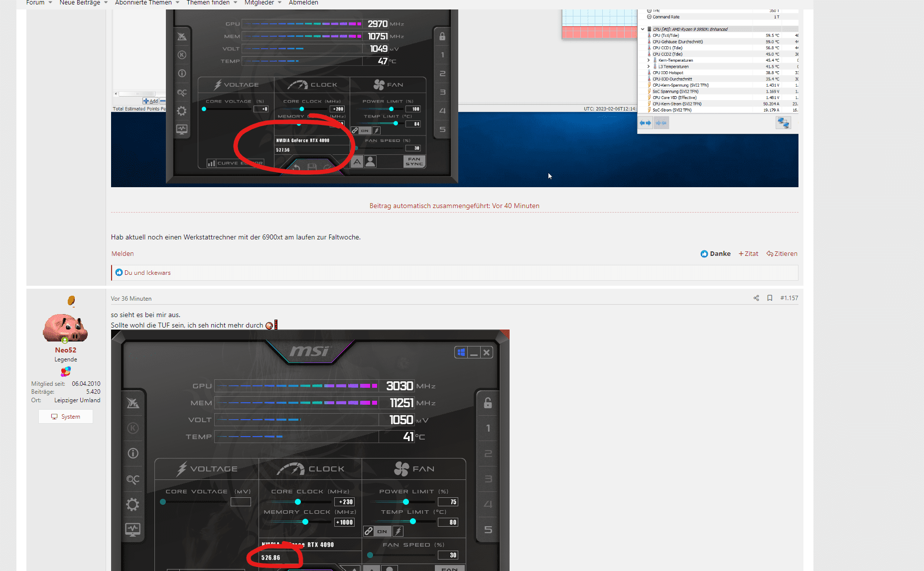
Task: Click the MSI dragon logo icon in lower Afterburner
Action: [x=132, y=403]
